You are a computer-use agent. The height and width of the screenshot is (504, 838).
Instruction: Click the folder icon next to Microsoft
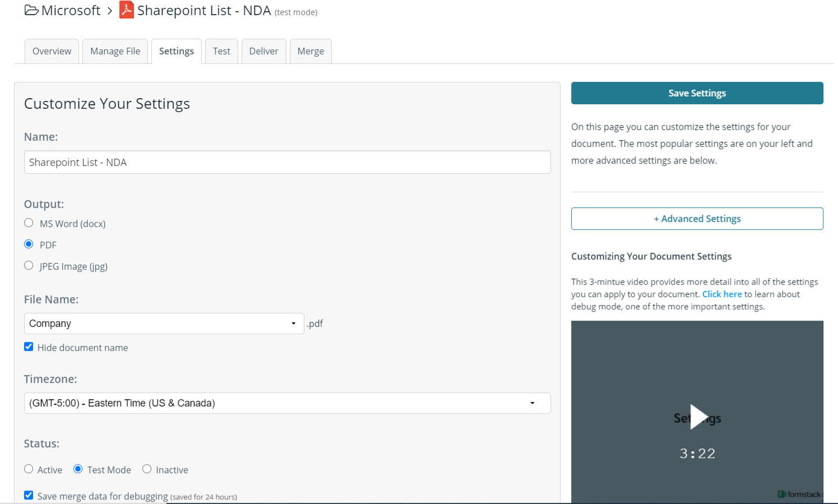coord(31,11)
